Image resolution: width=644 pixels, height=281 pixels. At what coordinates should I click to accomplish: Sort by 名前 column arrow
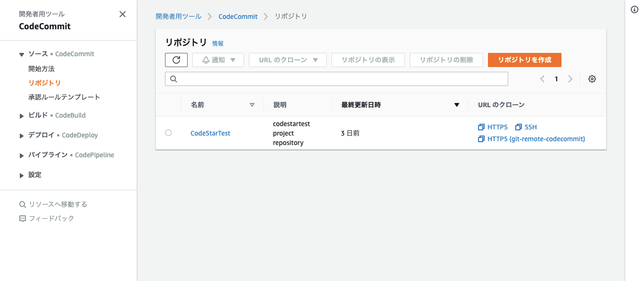(x=252, y=105)
